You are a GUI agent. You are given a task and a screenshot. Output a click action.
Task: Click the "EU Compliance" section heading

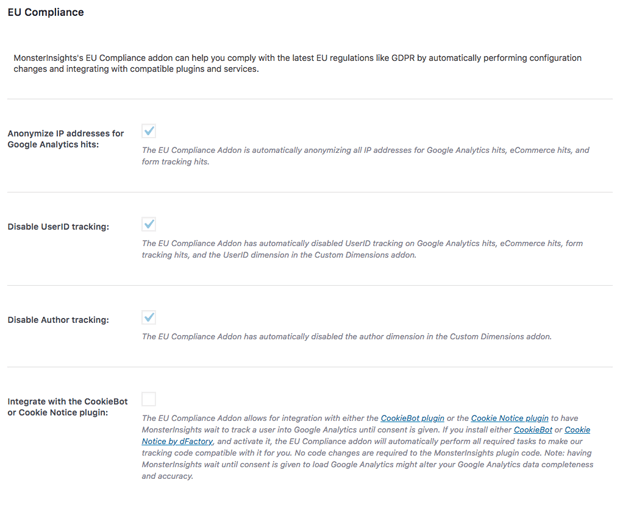(46, 13)
